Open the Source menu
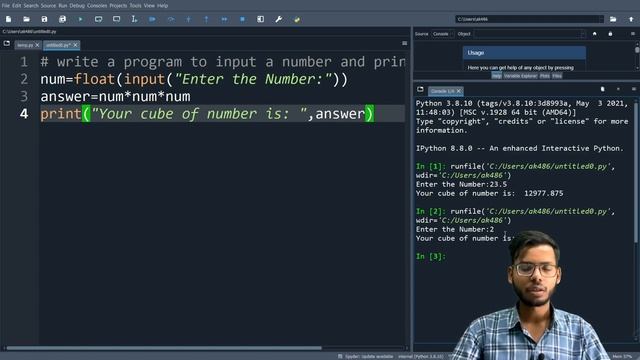640x360 pixels. (x=48, y=6)
